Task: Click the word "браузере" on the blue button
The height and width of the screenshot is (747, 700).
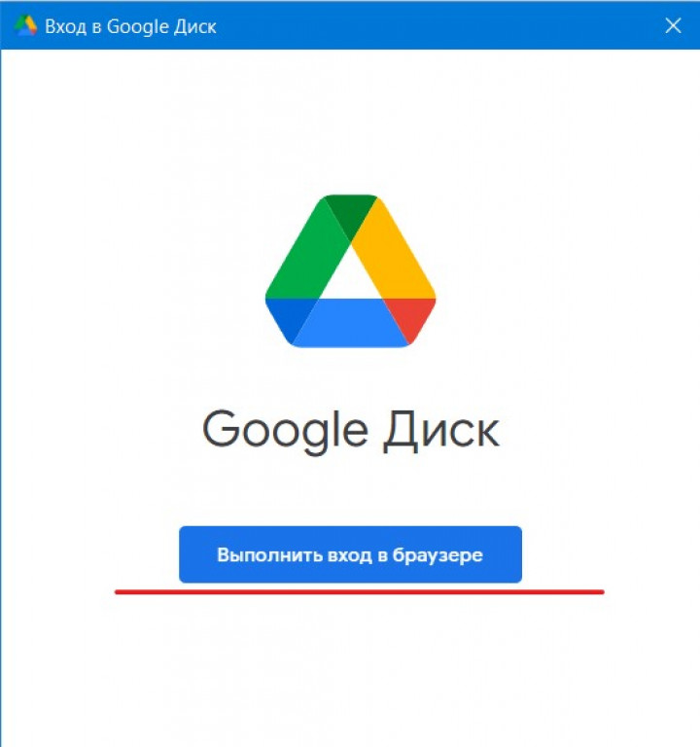Action: 437,555
